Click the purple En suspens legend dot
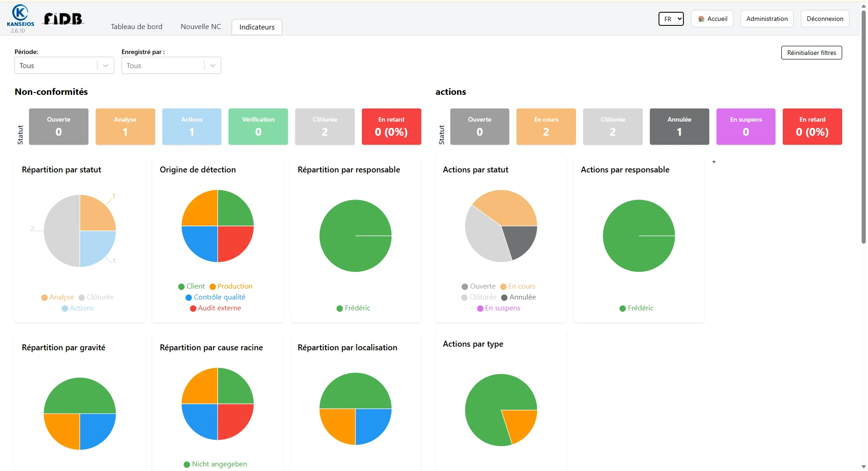 click(x=480, y=309)
